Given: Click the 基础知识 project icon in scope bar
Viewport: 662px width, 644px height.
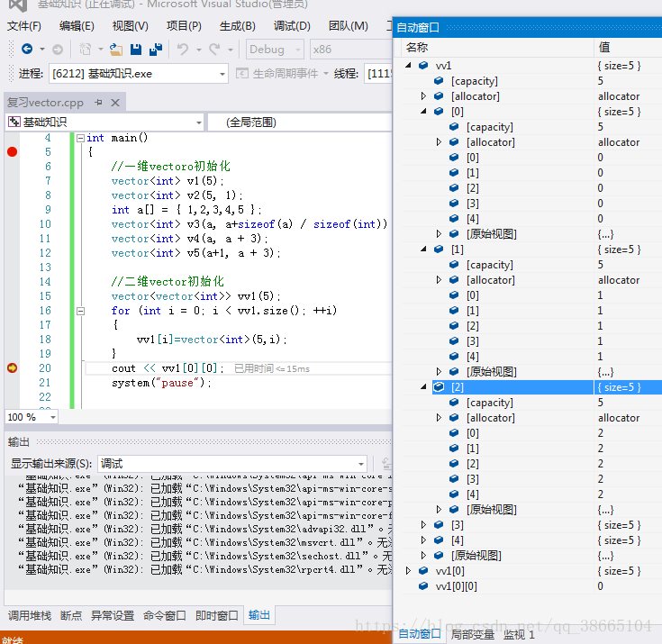Looking at the screenshot, I should click(14, 122).
